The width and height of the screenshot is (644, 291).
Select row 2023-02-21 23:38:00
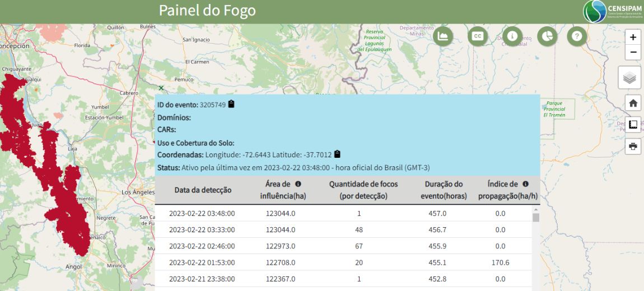point(343,279)
